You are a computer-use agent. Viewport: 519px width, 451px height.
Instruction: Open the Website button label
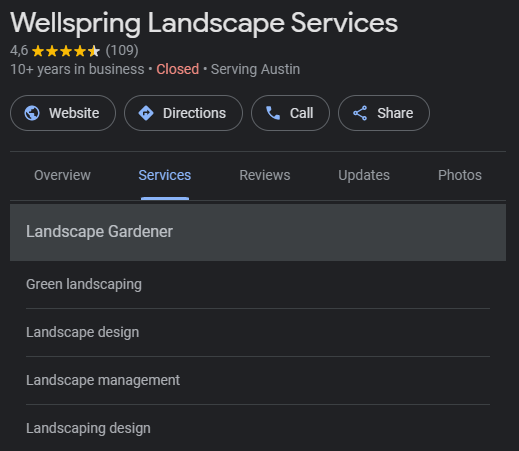coord(74,113)
